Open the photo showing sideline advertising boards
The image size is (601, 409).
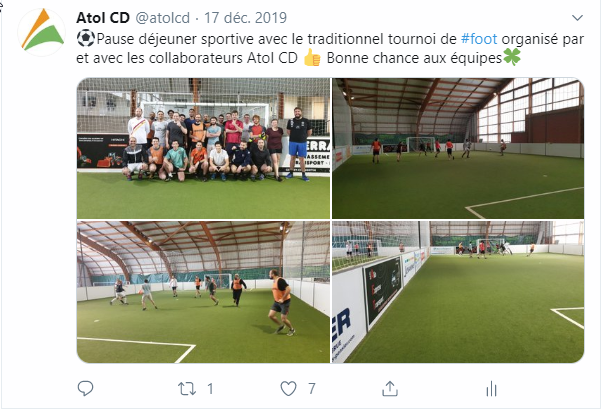pyautogui.click(x=458, y=292)
